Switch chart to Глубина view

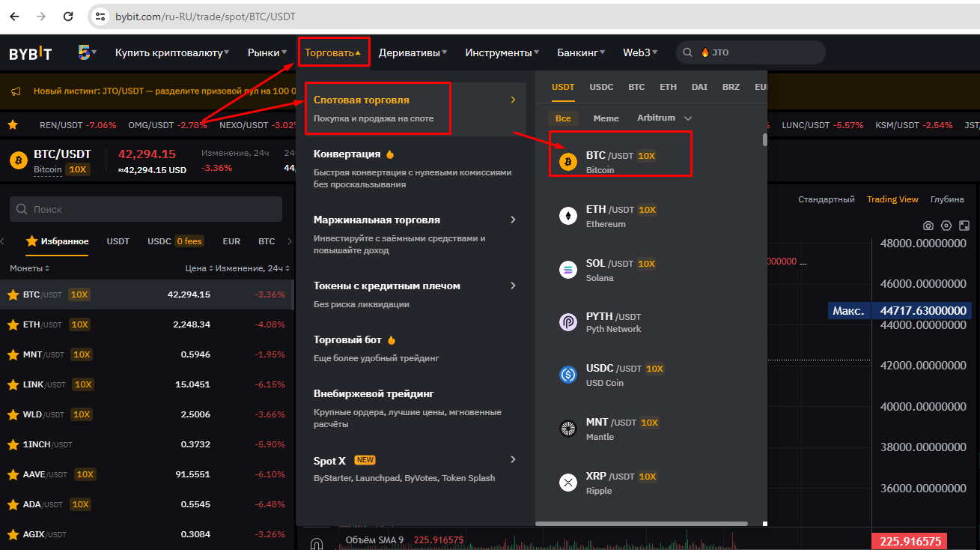(x=947, y=199)
